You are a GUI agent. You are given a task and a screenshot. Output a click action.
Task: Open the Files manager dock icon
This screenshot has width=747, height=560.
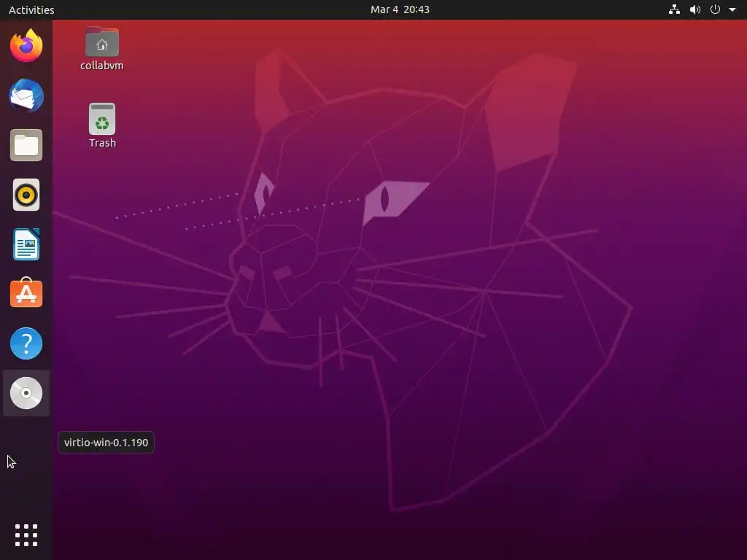[26, 145]
